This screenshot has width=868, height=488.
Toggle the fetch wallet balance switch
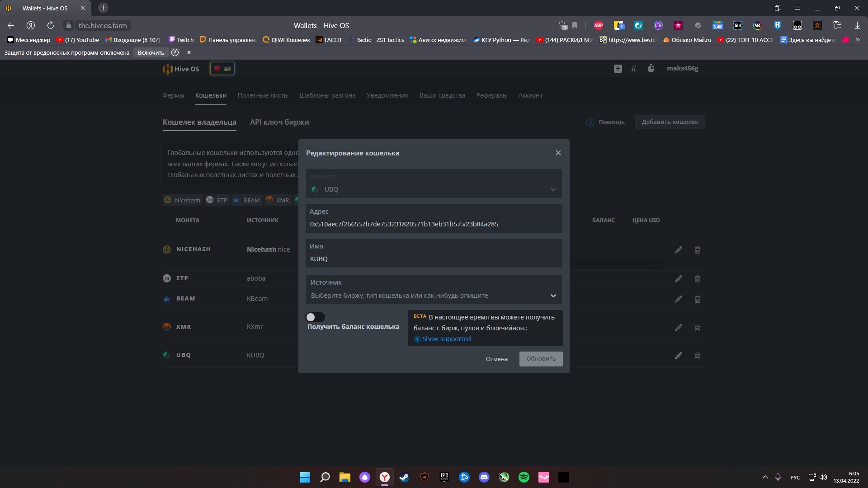315,317
